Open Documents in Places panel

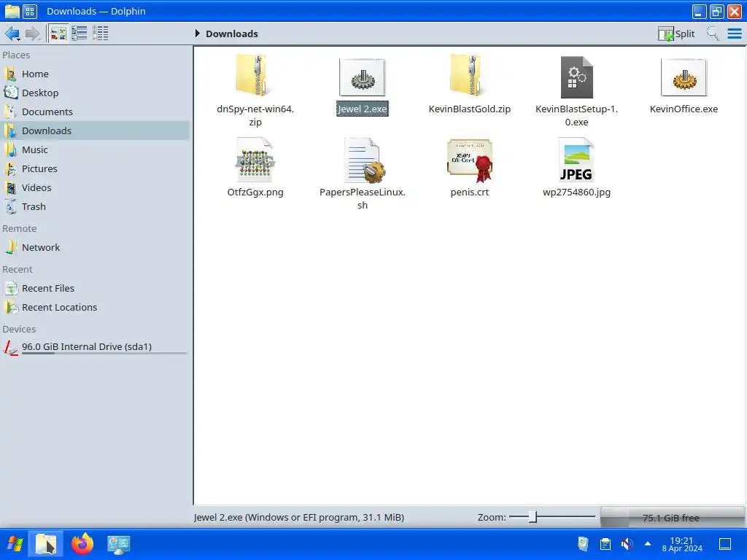coord(96,112)
